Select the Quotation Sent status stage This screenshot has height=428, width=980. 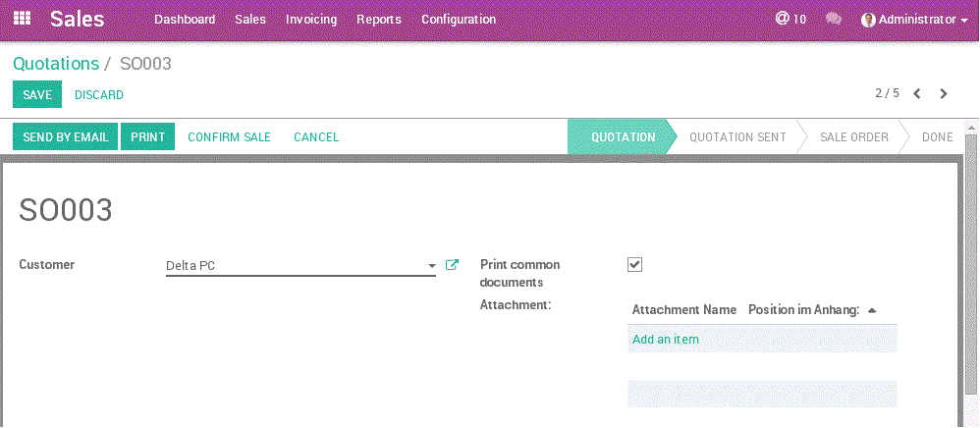(737, 137)
